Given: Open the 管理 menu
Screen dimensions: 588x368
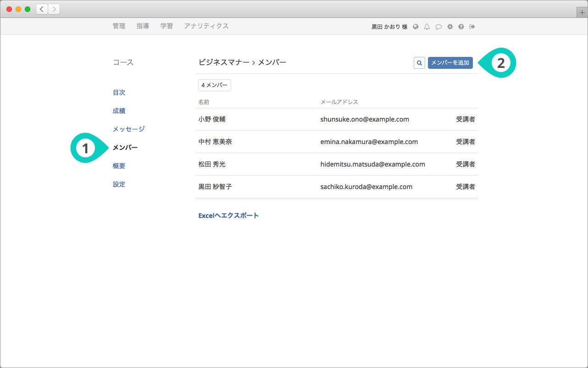Looking at the screenshot, I should (x=119, y=26).
